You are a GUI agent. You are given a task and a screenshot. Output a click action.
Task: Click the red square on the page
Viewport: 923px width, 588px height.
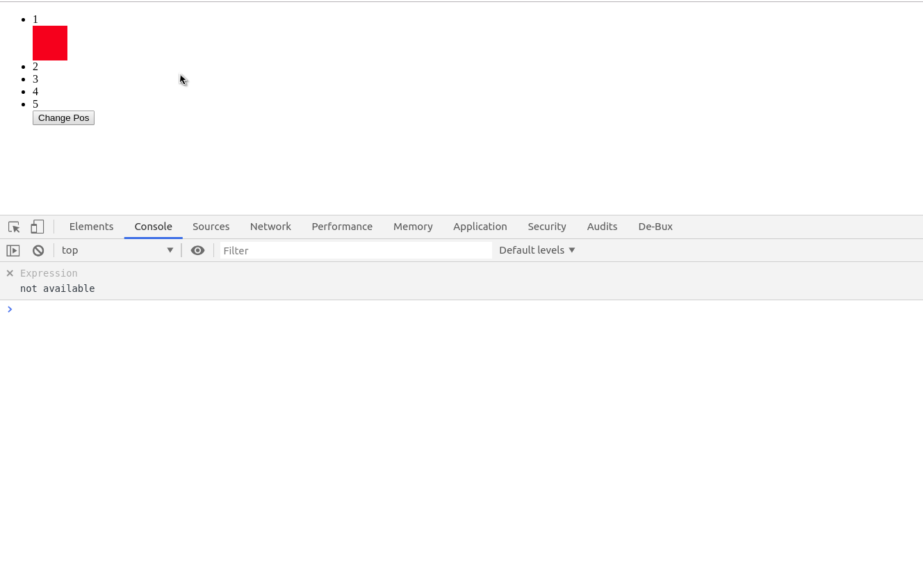[50, 43]
